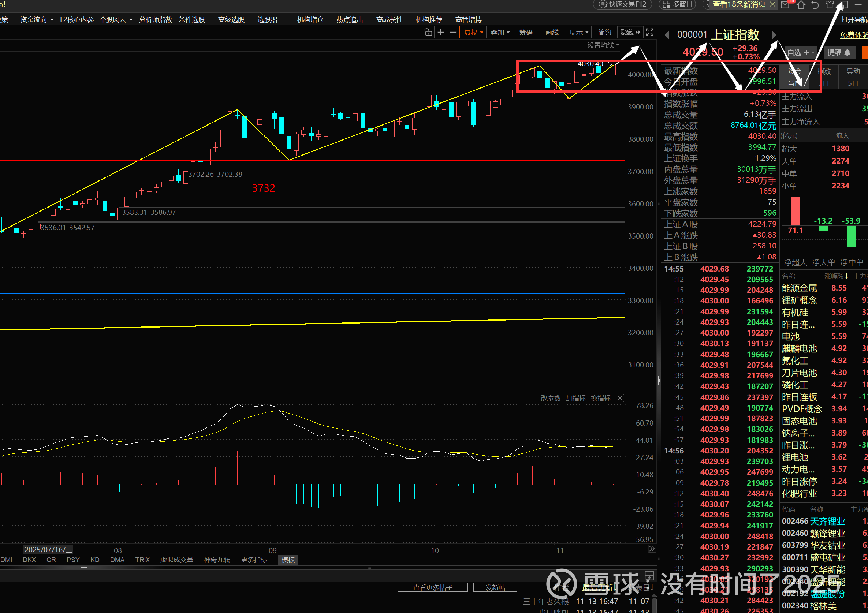The image size is (868, 613).
Task: Zoom in chart with plus icon
Action: pyautogui.click(x=440, y=33)
